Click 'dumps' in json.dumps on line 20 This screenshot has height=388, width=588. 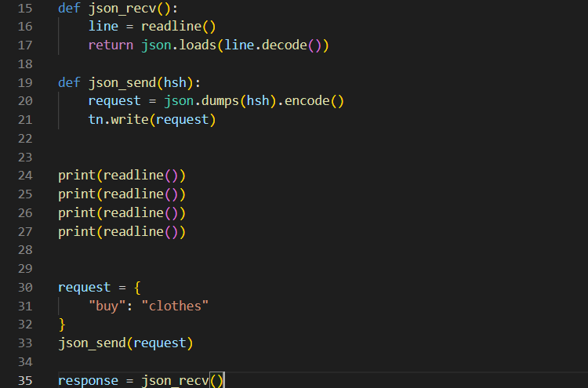tap(220, 101)
